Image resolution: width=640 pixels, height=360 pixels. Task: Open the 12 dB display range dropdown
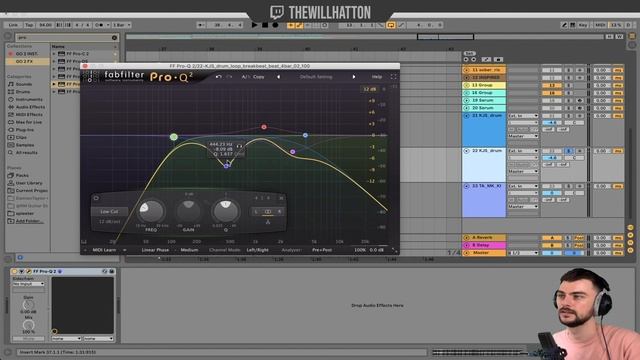pyautogui.click(x=369, y=89)
